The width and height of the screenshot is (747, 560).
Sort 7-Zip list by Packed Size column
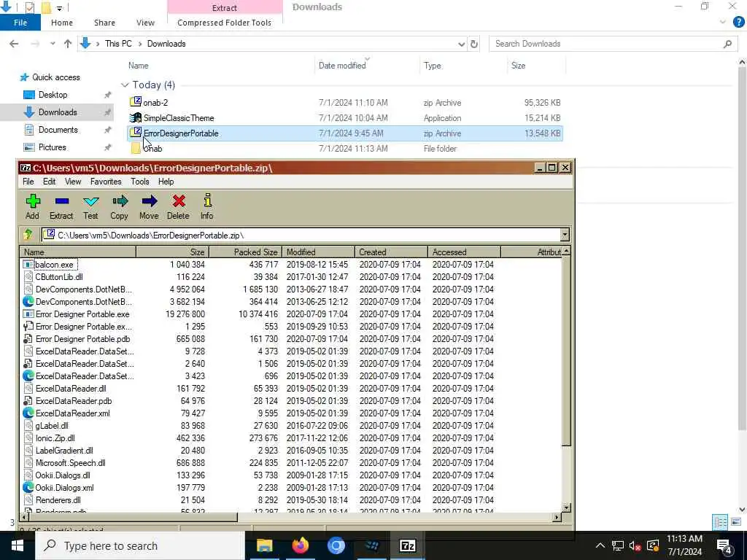coord(245,252)
